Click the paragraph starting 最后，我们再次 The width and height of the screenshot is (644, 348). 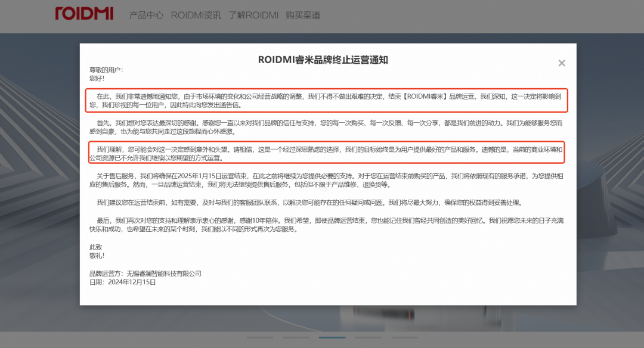click(x=326, y=225)
